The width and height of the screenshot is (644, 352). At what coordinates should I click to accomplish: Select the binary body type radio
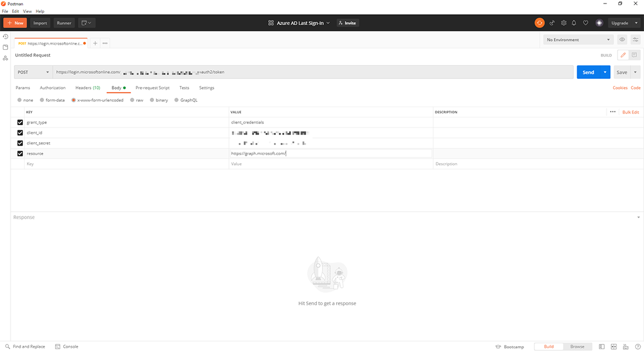(152, 100)
